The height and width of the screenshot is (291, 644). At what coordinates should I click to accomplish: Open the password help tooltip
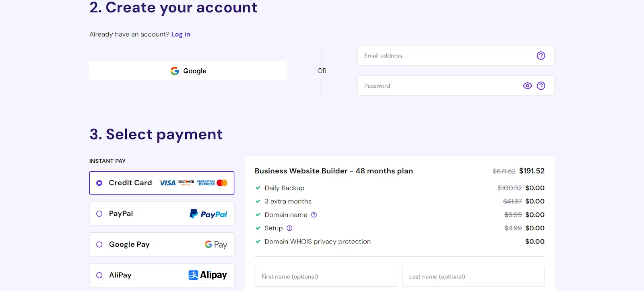click(x=541, y=86)
